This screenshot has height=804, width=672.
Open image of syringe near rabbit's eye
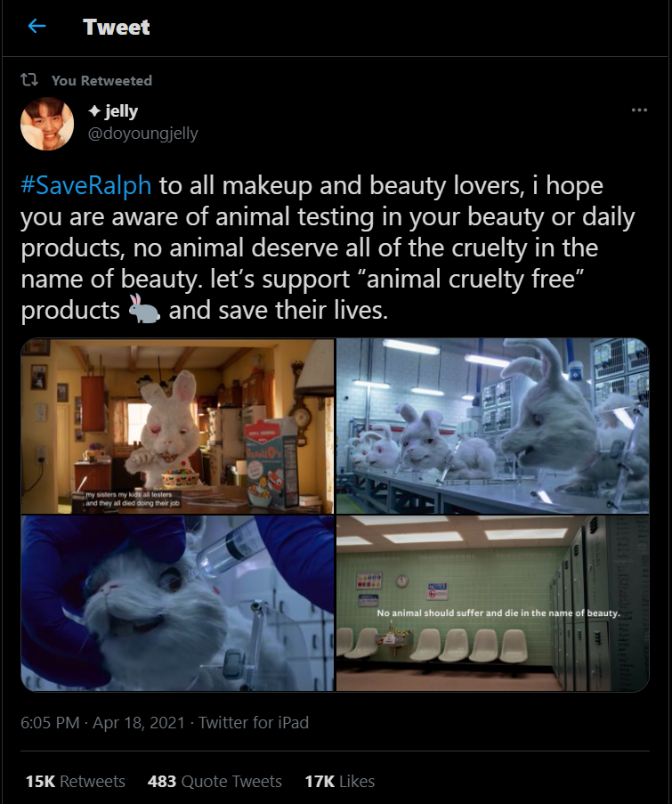click(177, 604)
